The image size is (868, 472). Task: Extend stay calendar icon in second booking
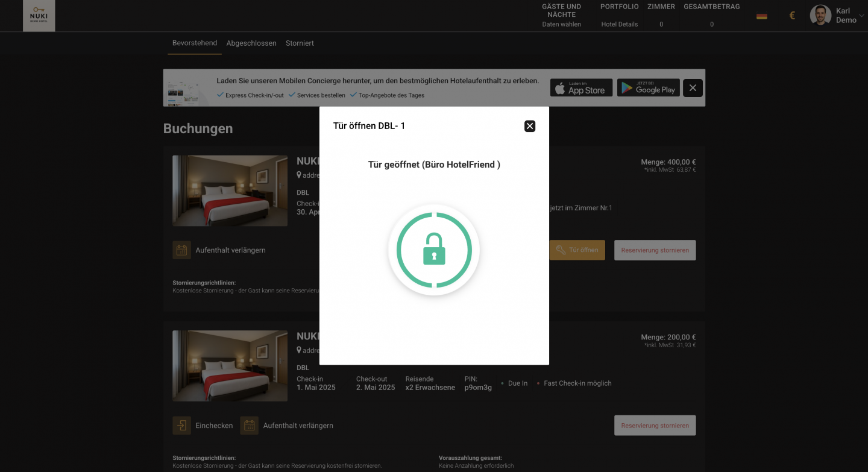point(250,426)
